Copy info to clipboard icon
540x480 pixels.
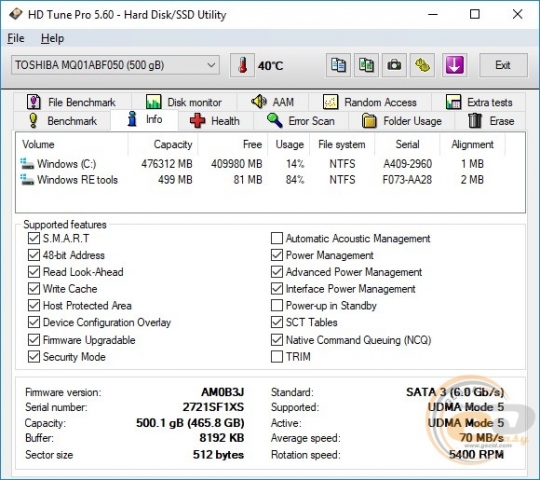[338, 65]
